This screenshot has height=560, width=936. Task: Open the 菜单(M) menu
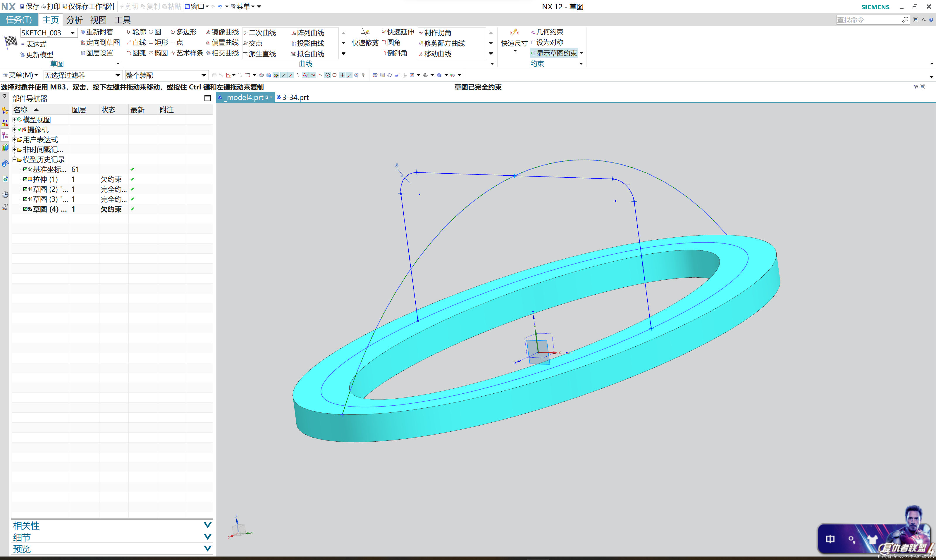pyautogui.click(x=20, y=75)
